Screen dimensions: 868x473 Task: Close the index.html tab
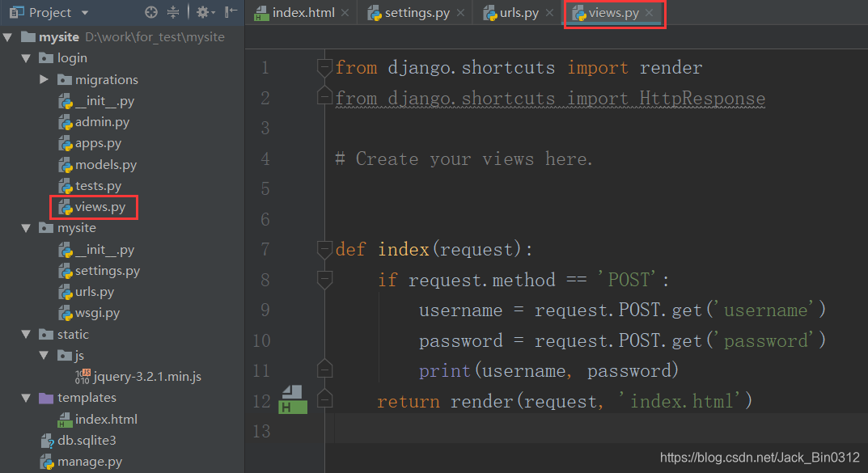(x=345, y=13)
